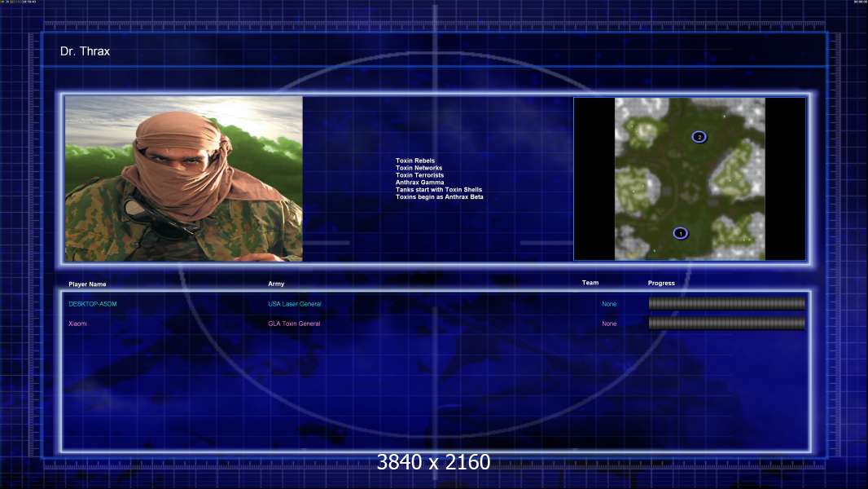
Task: Click the Army column header
Action: tap(276, 284)
